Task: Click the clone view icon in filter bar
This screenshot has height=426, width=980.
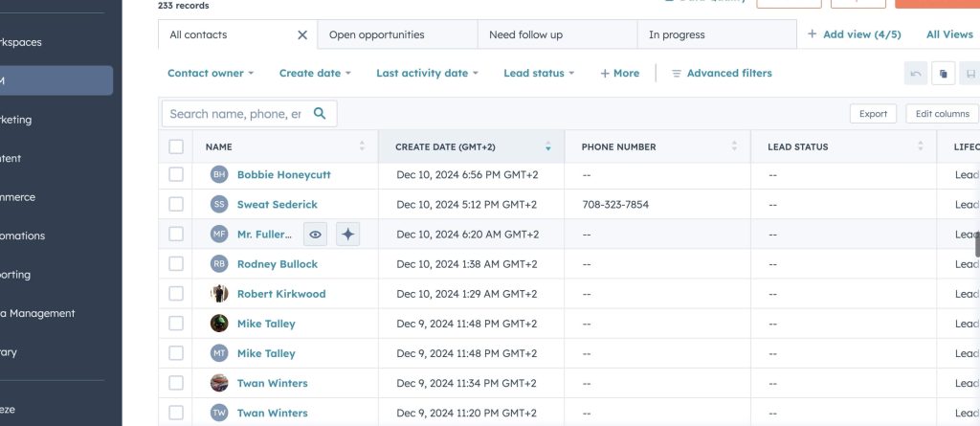Action: coord(943,74)
